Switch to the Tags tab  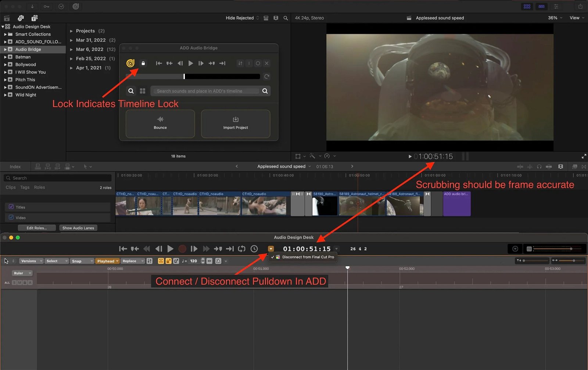pos(25,187)
